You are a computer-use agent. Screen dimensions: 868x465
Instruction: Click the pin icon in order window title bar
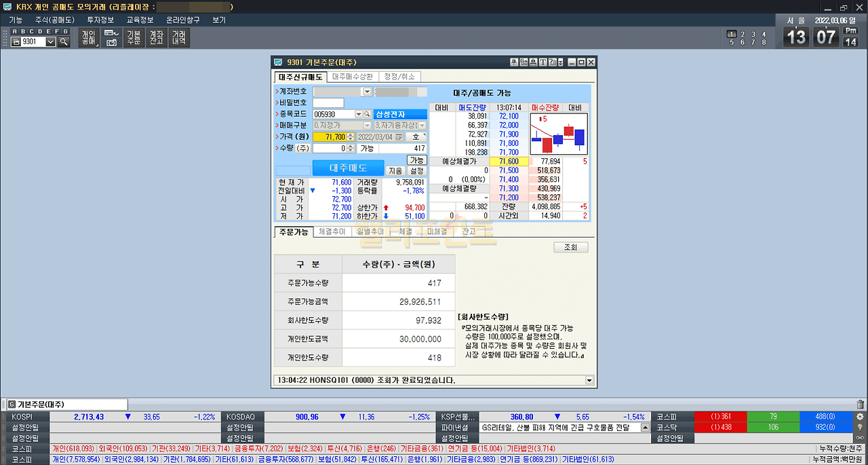(515, 62)
